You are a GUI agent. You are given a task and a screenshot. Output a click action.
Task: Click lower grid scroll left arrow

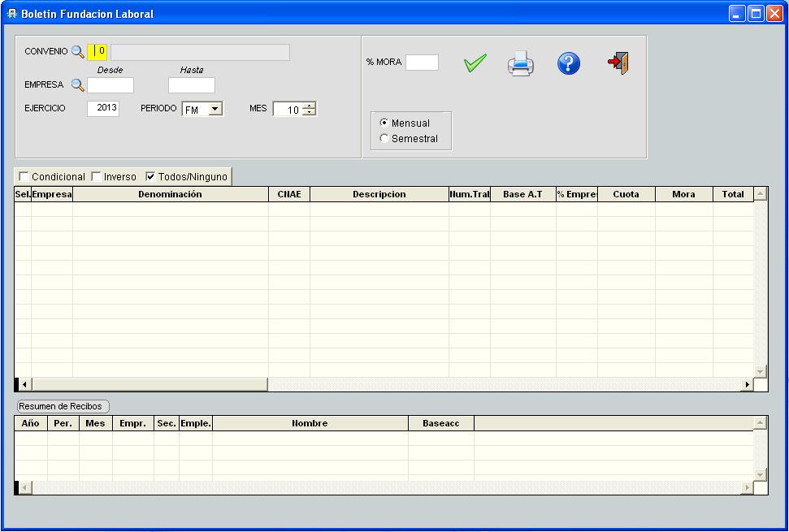tap(24, 488)
